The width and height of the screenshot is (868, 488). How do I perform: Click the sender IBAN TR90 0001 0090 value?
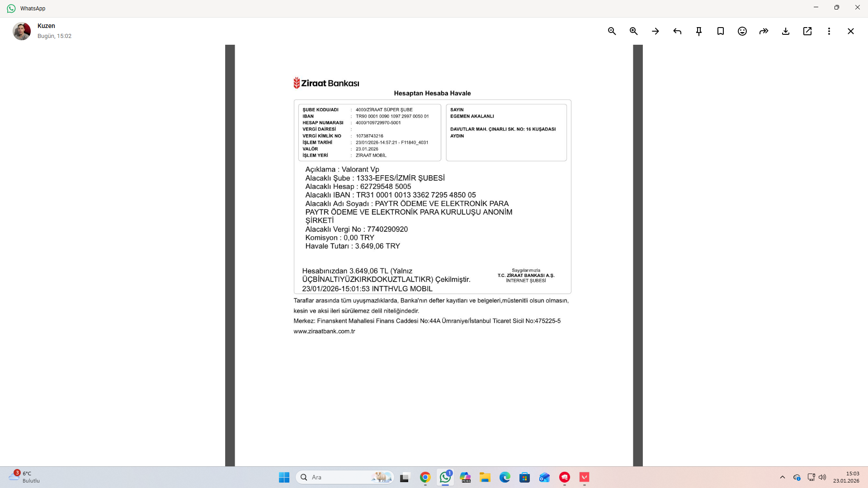click(x=392, y=116)
